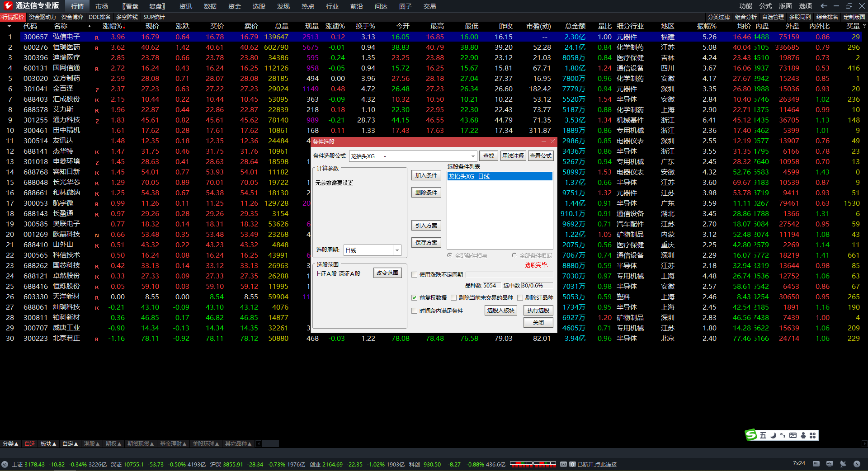Click the status bar monitor icon
This screenshot has height=471, width=868.
coord(830,464)
